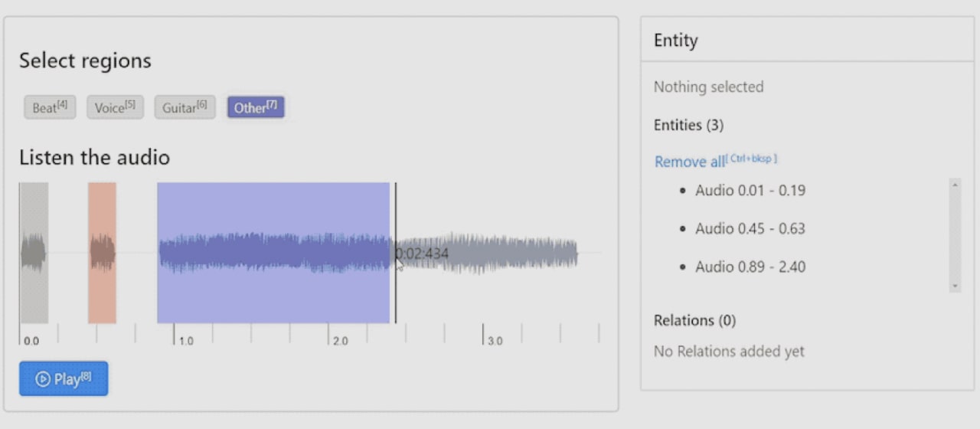
Task: Activate the Guitar label tag
Action: [x=185, y=107]
